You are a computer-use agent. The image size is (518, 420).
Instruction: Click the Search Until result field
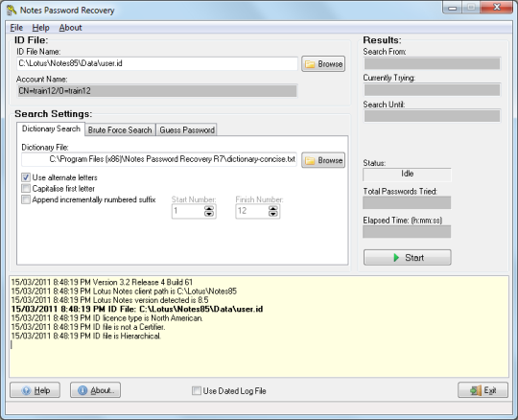click(x=432, y=116)
